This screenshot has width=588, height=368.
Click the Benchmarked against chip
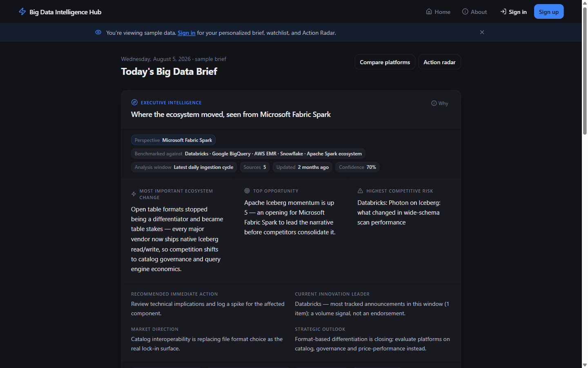pyautogui.click(x=248, y=154)
